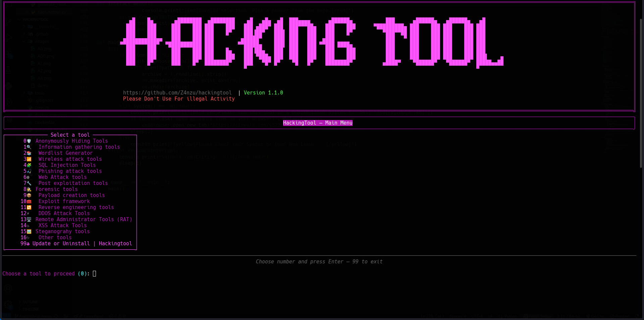Click the Go Live icon in the status bar
The image size is (644, 320).
(595, 316)
